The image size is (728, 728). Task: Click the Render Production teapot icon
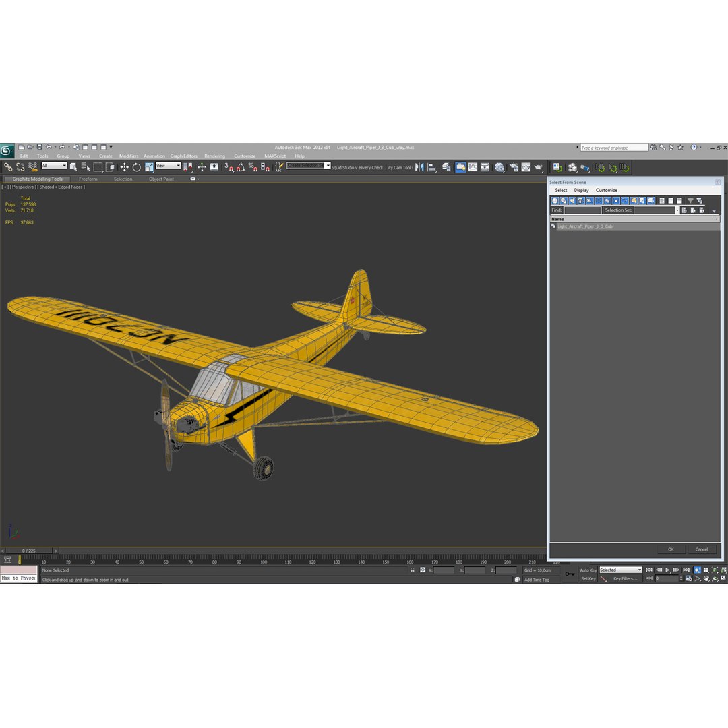[x=538, y=167]
